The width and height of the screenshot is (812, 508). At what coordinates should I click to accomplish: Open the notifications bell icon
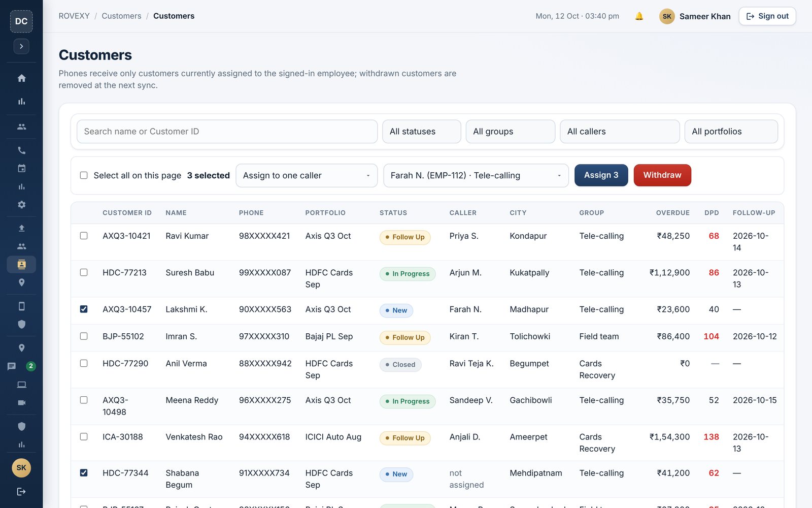tap(639, 16)
